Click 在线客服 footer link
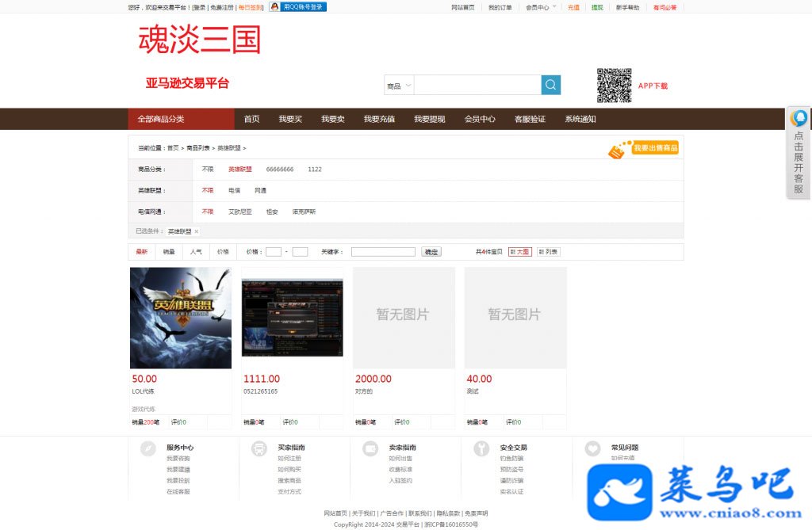The image size is (812, 530). (178, 492)
